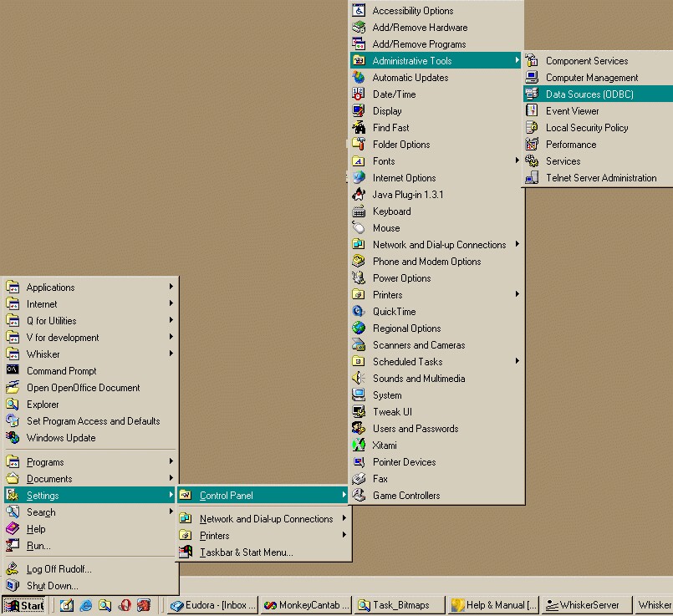This screenshot has width=673, height=616.
Task: Click the Event Viewer icon
Action: point(532,110)
